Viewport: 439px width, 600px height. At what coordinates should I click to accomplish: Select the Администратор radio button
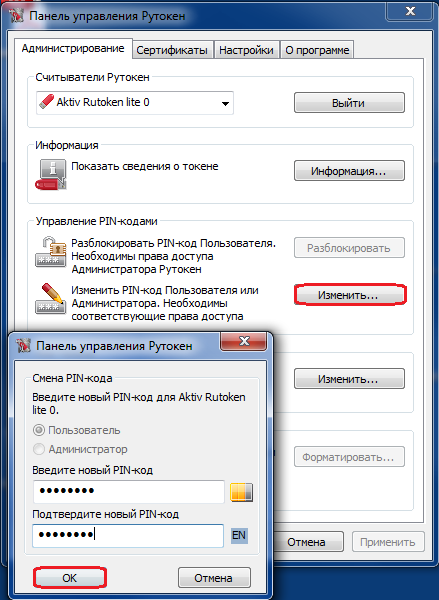(x=39, y=449)
